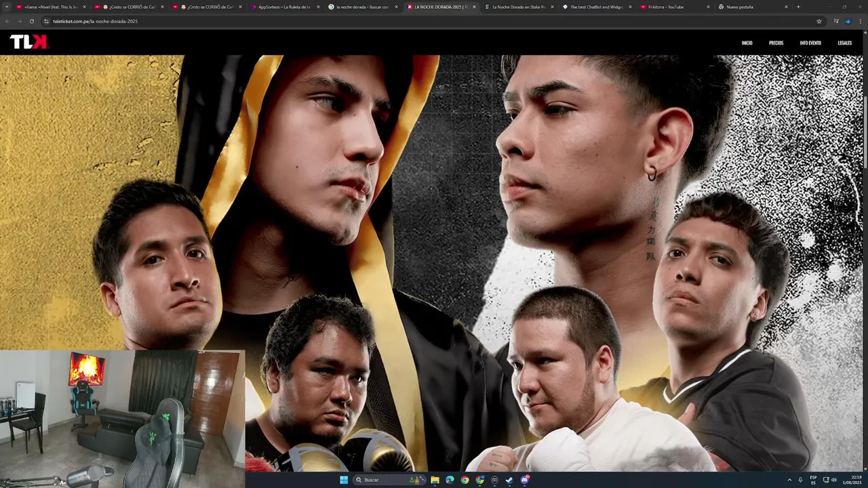Open Steam from the taskbar
The image size is (868, 488).
point(509,480)
